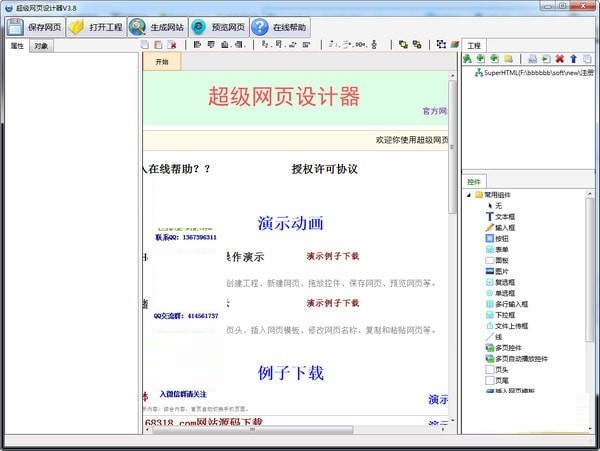Click the red X delete icon in project toolbar
The height and width of the screenshot is (451, 600).
tap(559, 59)
